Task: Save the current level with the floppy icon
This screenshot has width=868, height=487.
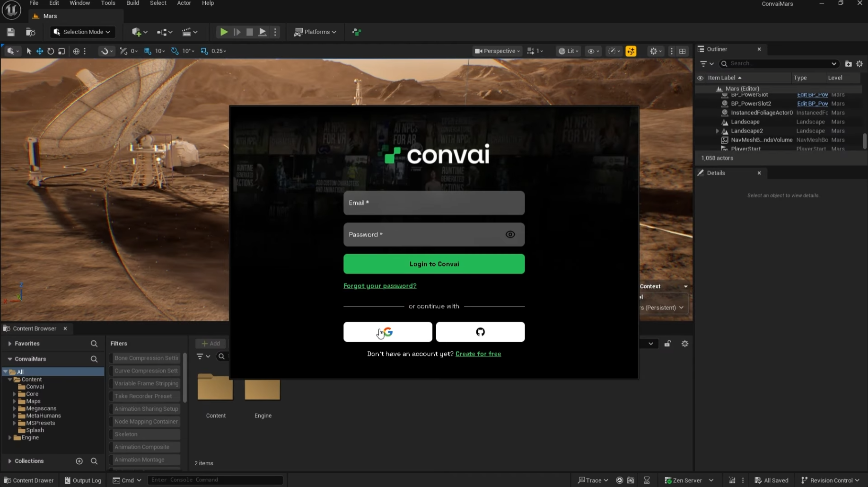Action: point(10,32)
